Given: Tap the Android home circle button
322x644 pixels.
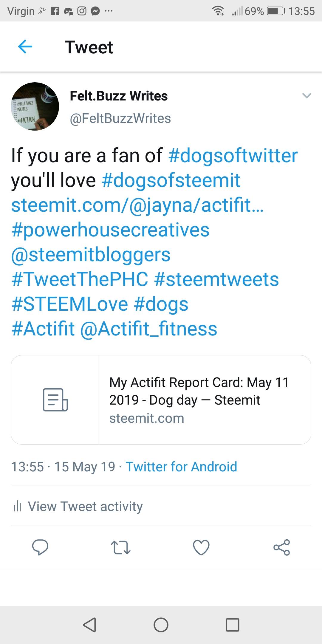Looking at the screenshot, I should coord(161,625).
